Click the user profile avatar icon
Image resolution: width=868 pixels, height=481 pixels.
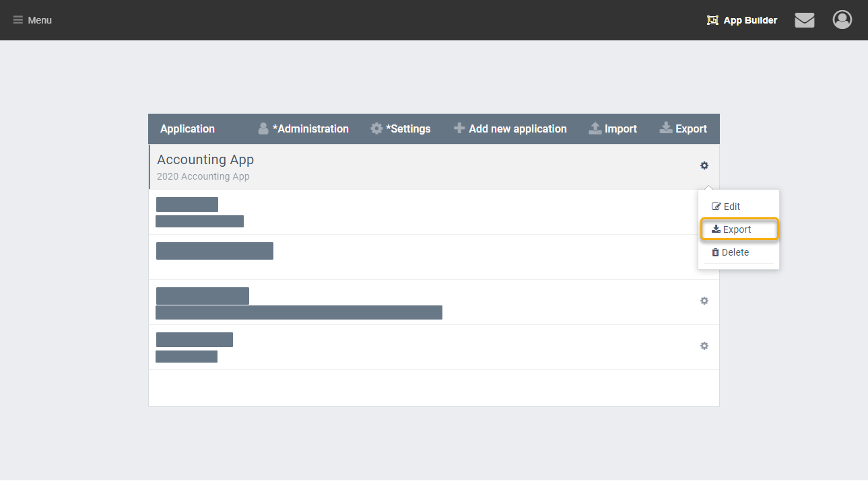tap(842, 20)
